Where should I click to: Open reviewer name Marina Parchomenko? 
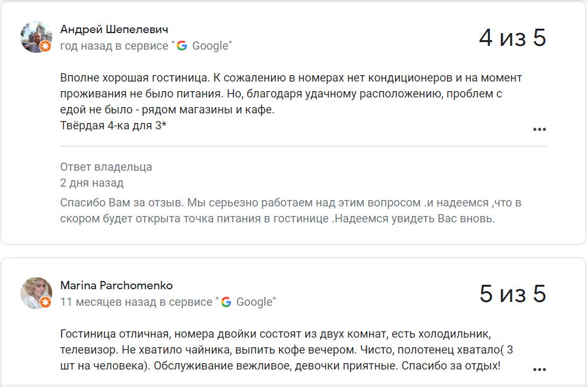tap(116, 285)
